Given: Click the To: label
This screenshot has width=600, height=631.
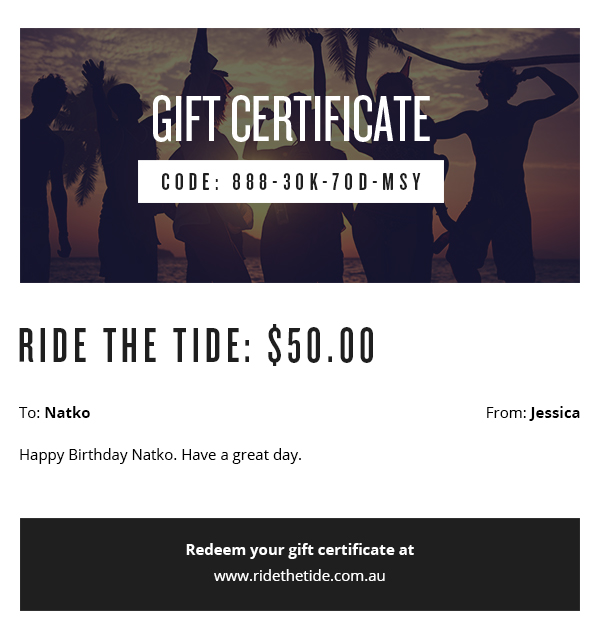Looking at the screenshot, I should coord(29,412).
